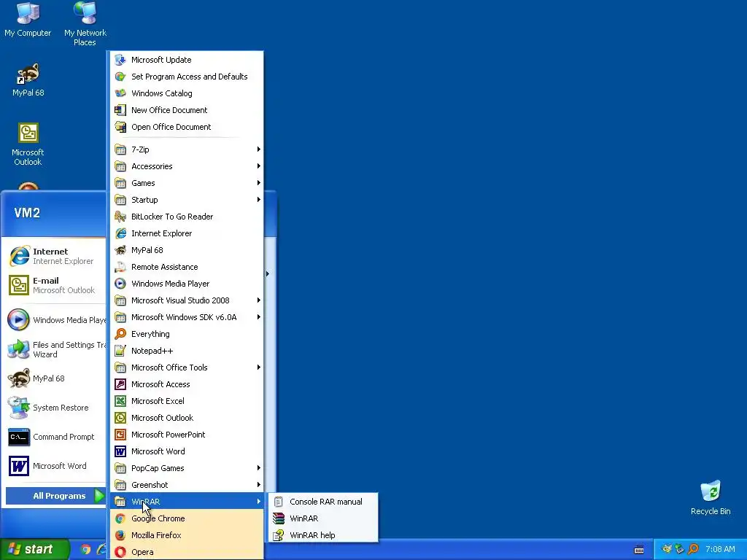Click MyPal 68 in Start menu left pane
This screenshot has height=560, width=747.
(55, 378)
